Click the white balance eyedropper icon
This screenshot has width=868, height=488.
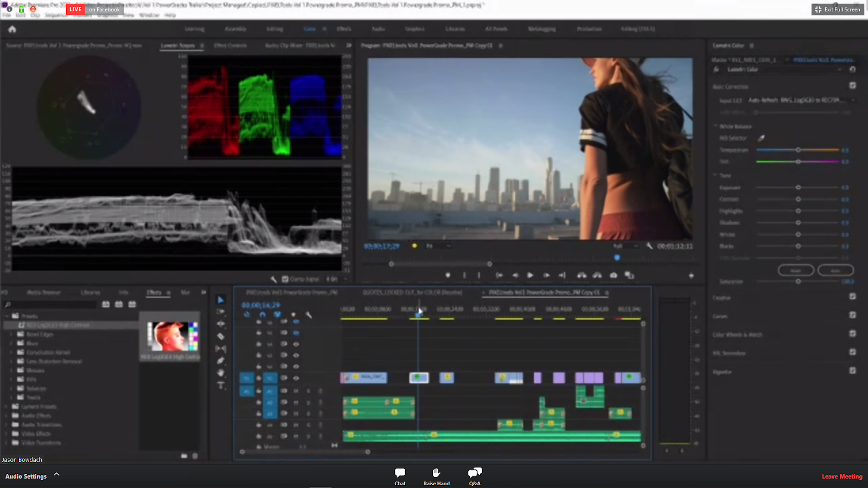click(x=761, y=138)
